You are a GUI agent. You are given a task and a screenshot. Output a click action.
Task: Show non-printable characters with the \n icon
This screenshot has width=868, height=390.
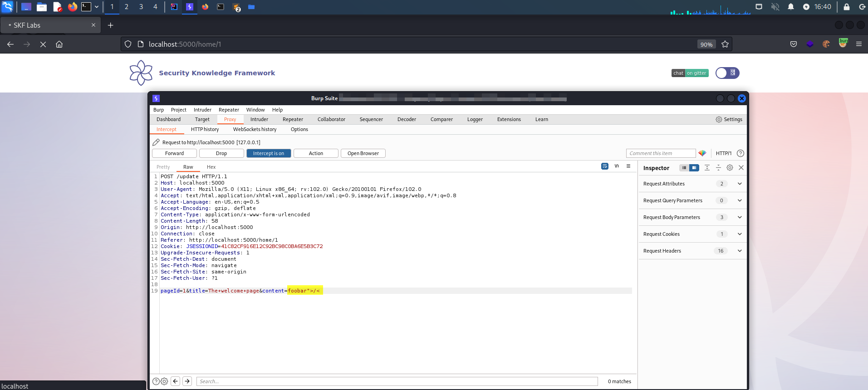point(617,166)
